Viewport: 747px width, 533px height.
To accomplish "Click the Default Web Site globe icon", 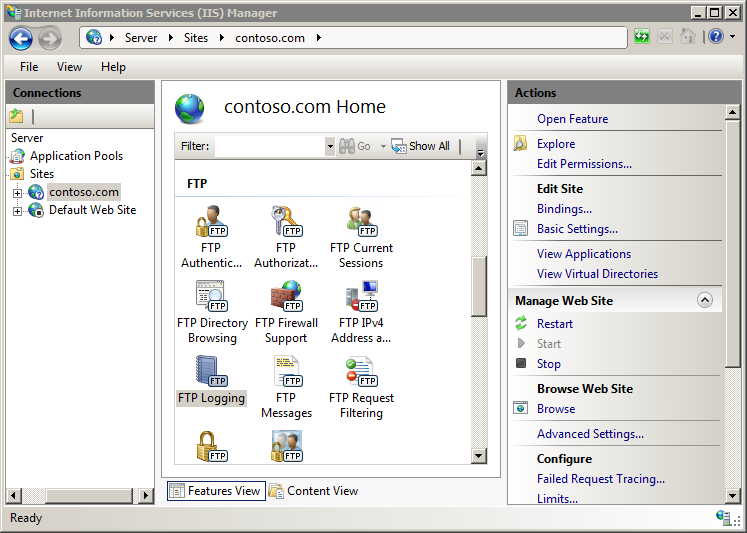I will point(36,210).
